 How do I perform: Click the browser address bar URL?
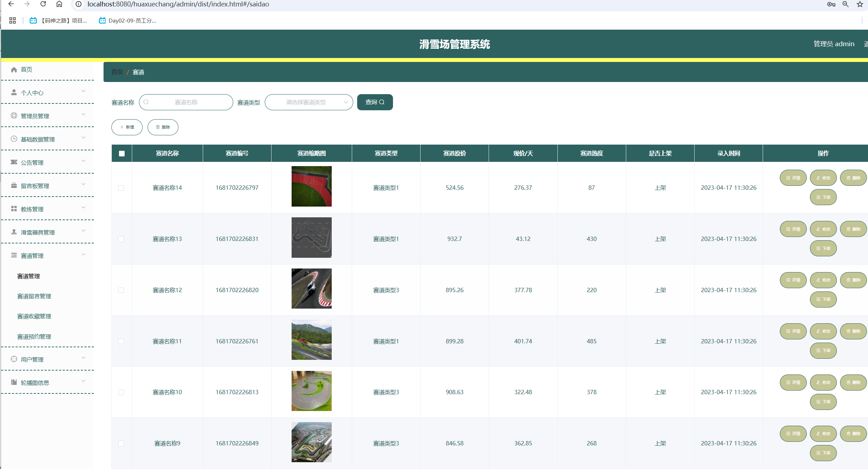coord(178,4)
